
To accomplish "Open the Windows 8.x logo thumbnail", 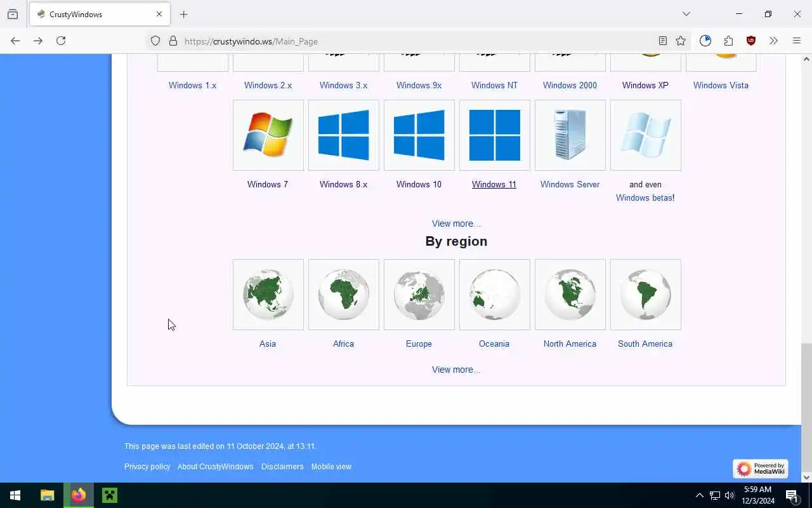I will (x=343, y=135).
